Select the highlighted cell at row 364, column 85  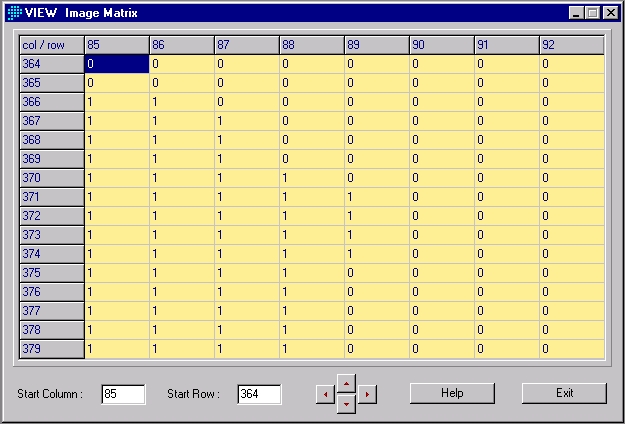[x=117, y=64]
